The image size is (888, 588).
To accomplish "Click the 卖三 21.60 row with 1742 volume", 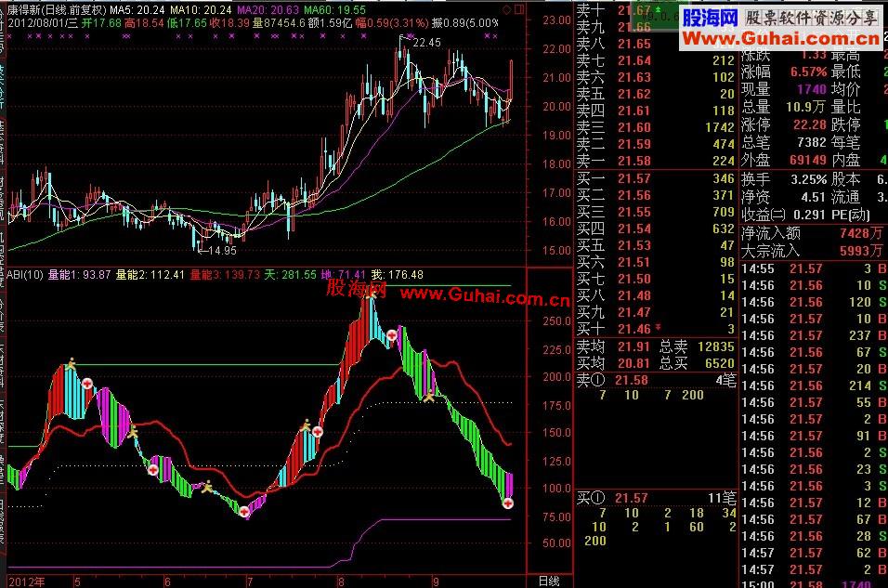I will (655, 127).
